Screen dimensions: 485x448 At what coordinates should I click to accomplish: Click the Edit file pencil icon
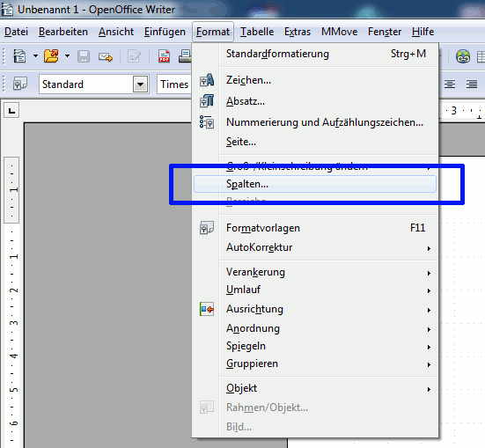click(x=135, y=56)
